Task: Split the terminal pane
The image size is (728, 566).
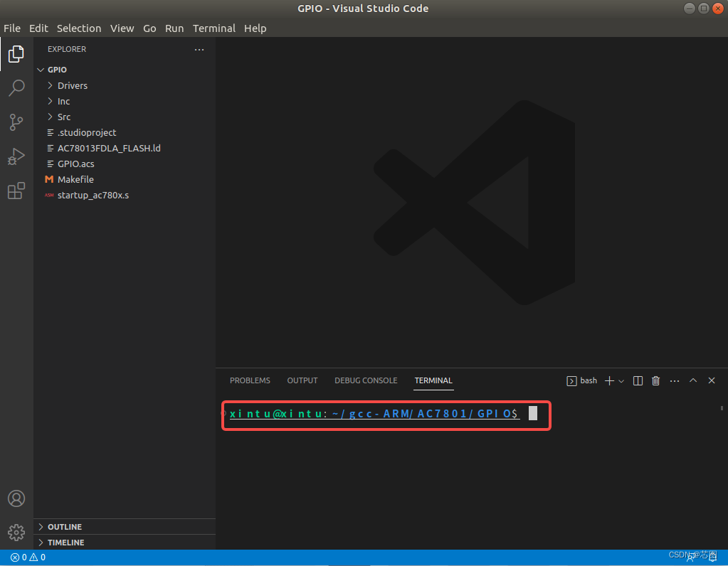Action: [637, 380]
